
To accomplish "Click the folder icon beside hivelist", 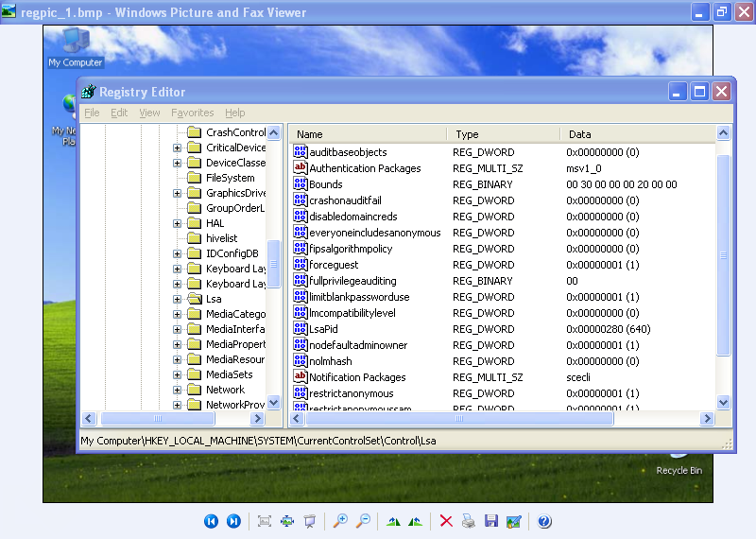I will click(195, 238).
